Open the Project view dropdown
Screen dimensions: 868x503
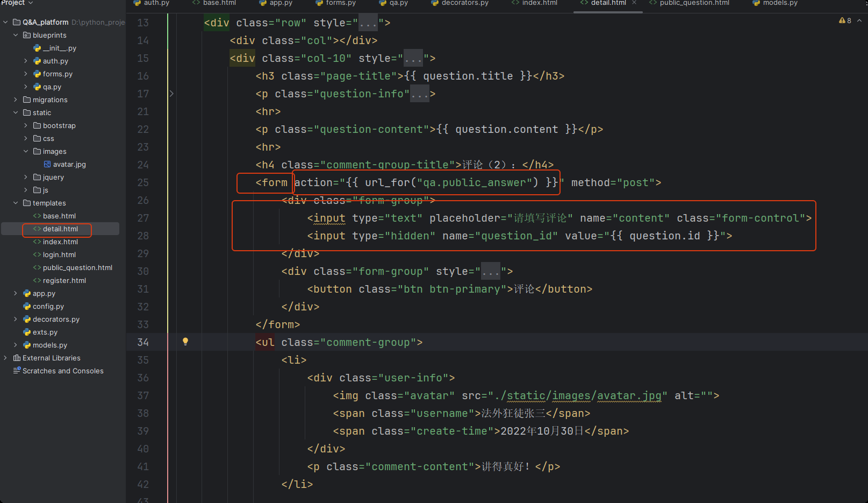click(x=17, y=3)
